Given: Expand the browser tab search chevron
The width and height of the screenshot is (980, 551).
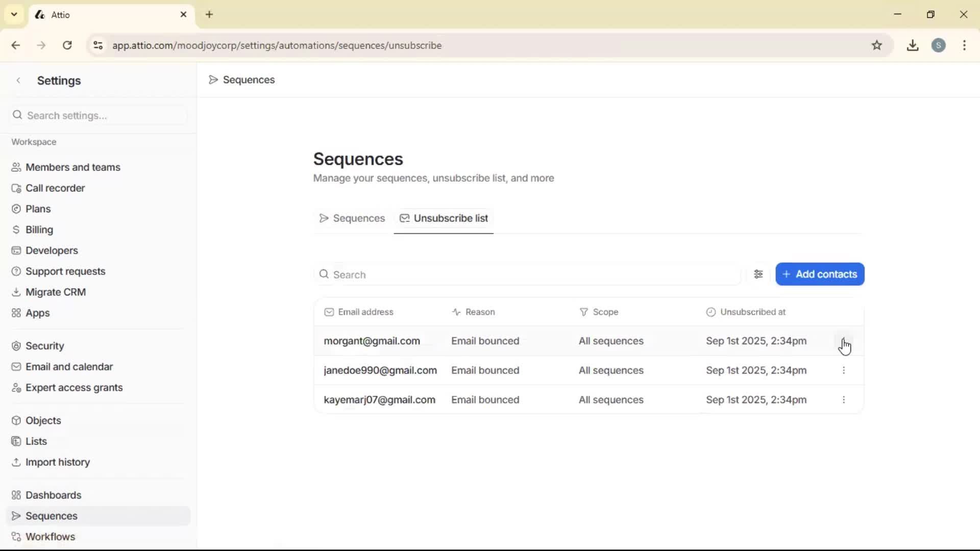Looking at the screenshot, I should coord(14,14).
